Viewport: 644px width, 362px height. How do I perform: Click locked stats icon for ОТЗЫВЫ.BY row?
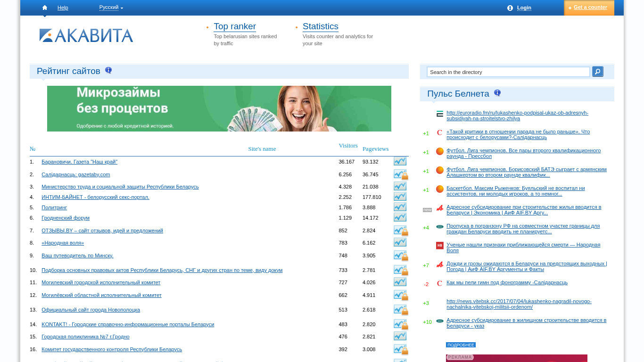click(x=401, y=230)
